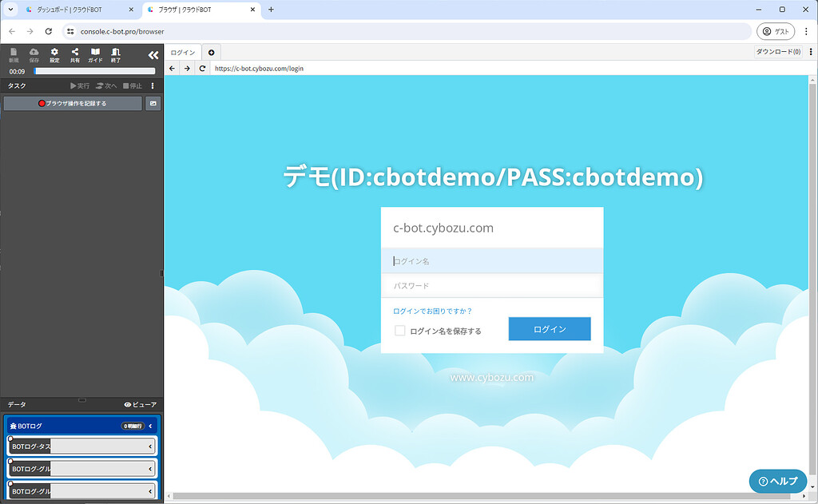Image resolution: width=818 pixels, height=504 pixels.
Task: Toggle the ビューア eye view
Action: pyautogui.click(x=141, y=405)
